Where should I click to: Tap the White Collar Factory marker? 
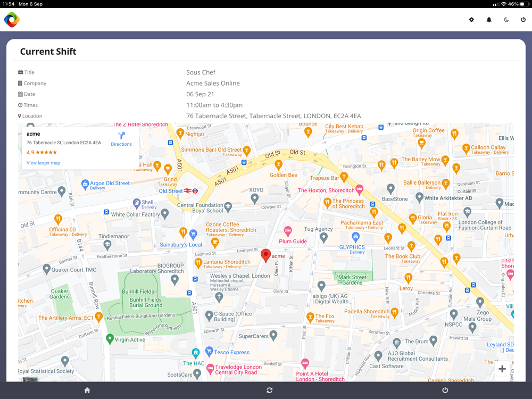164,214
